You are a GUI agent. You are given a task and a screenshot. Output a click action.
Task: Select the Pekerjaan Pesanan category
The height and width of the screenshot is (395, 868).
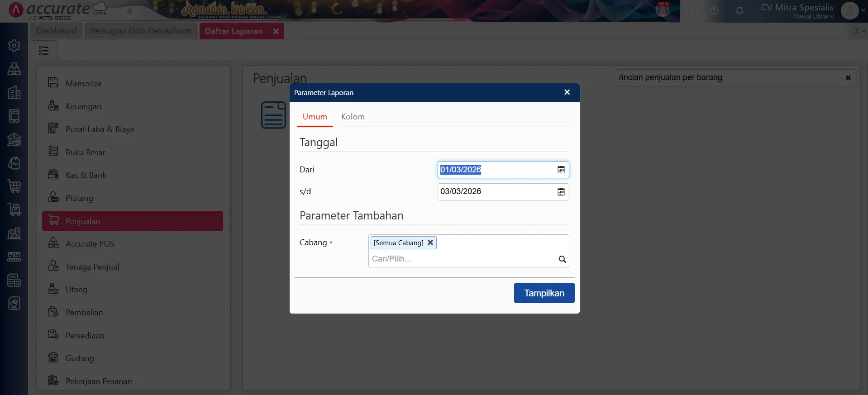tap(133, 381)
